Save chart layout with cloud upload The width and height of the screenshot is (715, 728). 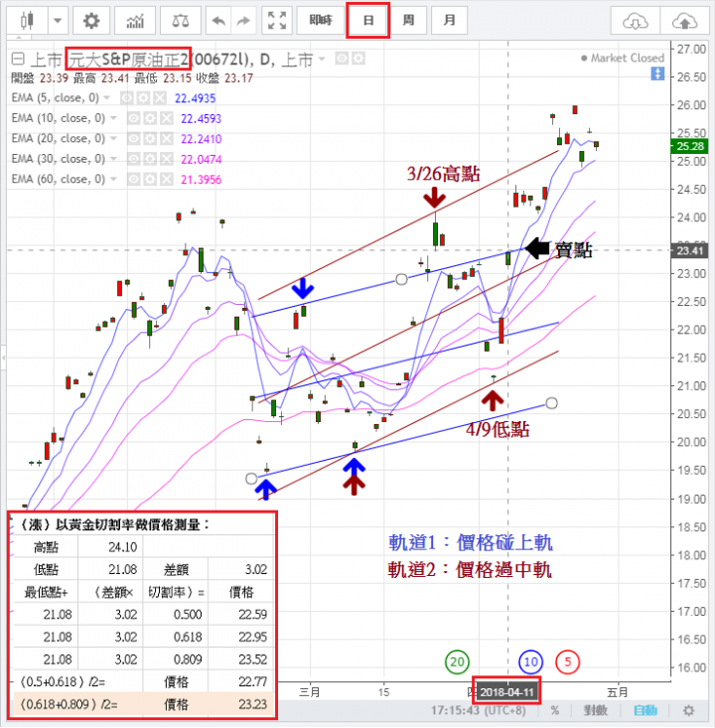click(685, 21)
